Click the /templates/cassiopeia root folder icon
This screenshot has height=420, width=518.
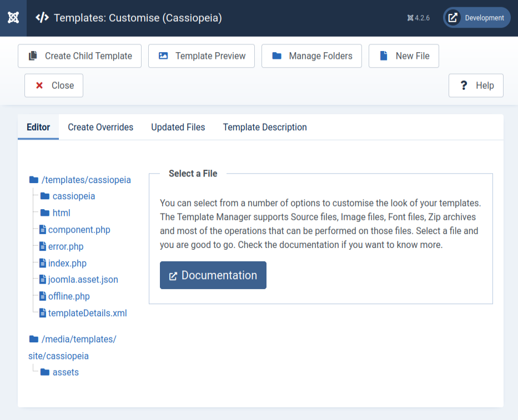pyautogui.click(x=34, y=180)
